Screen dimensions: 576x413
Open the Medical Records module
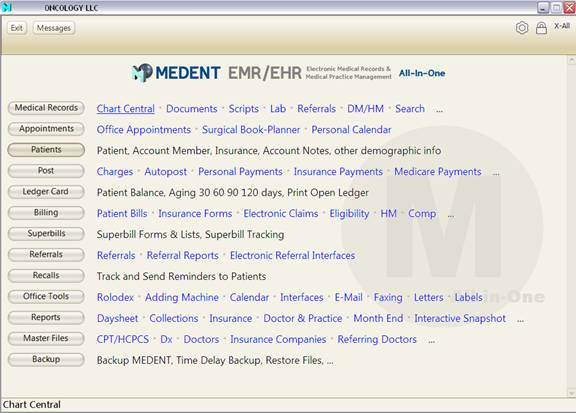point(46,108)
